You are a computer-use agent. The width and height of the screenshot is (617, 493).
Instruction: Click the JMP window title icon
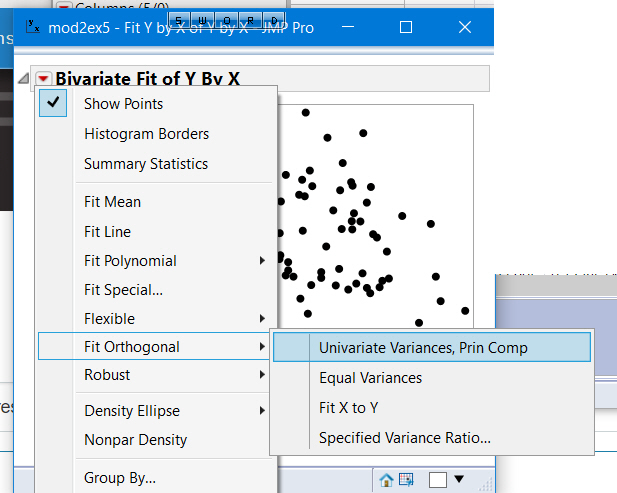coord(31,27)
